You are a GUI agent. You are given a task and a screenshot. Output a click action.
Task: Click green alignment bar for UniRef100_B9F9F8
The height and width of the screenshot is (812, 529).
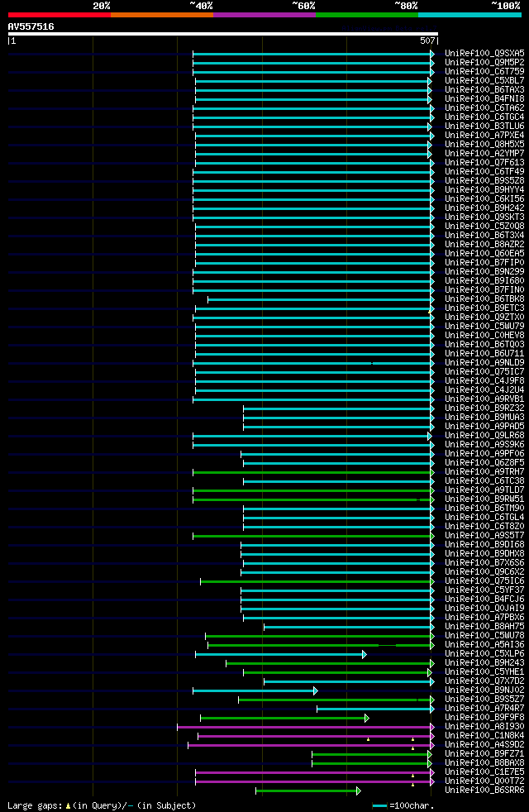pos(284,719)
